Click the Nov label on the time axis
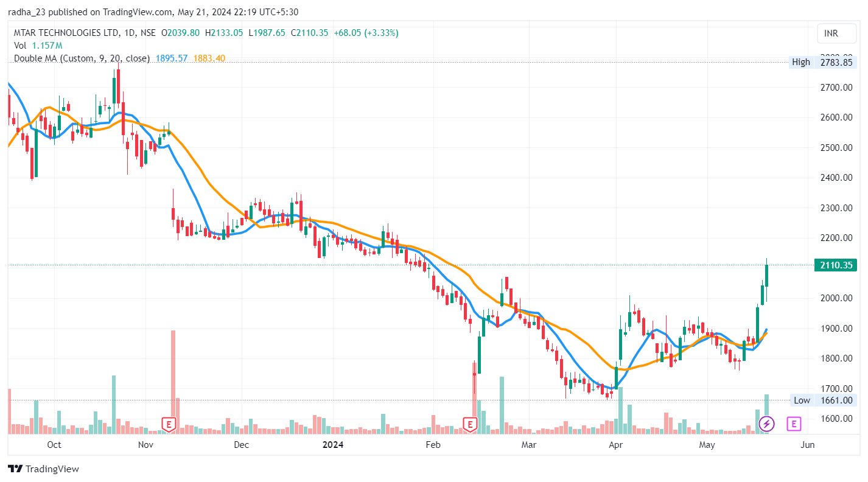Screen dimensions: 868x482 point(145,445)
